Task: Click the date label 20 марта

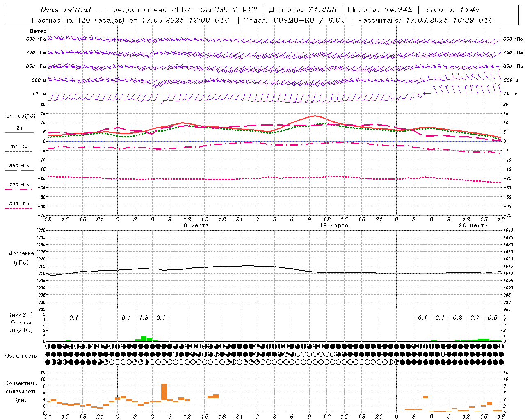Action: pos(473,225)
